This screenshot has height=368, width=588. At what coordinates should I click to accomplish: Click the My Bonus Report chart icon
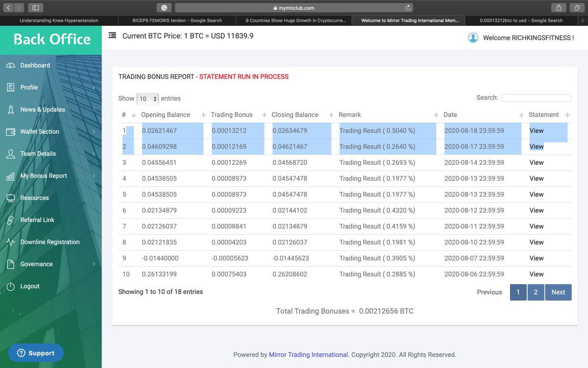pos(10,176)
